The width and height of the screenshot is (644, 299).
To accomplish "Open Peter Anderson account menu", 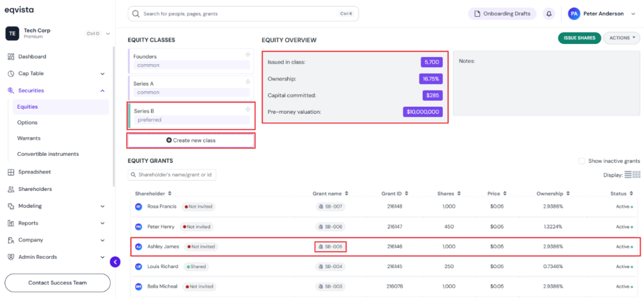I will pyautogui.click(x=601, y=14).
